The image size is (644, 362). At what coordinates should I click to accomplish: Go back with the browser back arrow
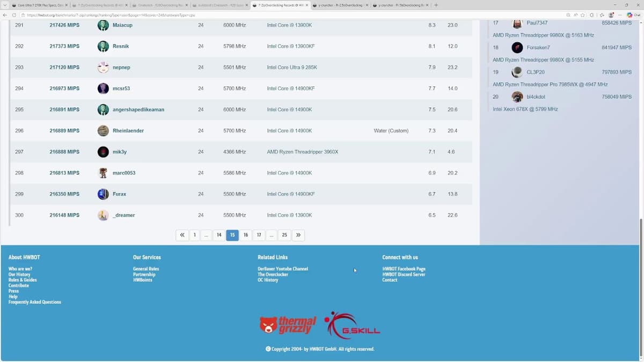pos(5,15)
